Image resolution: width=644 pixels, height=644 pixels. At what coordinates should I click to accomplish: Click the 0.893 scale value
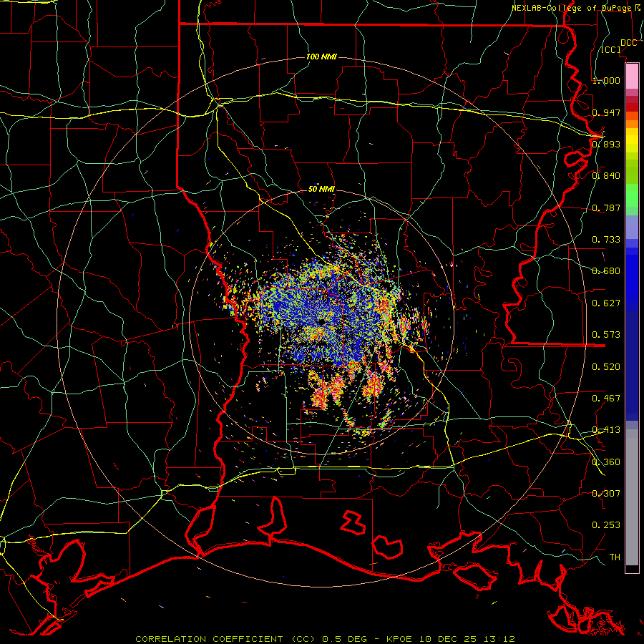coord(606,144)
